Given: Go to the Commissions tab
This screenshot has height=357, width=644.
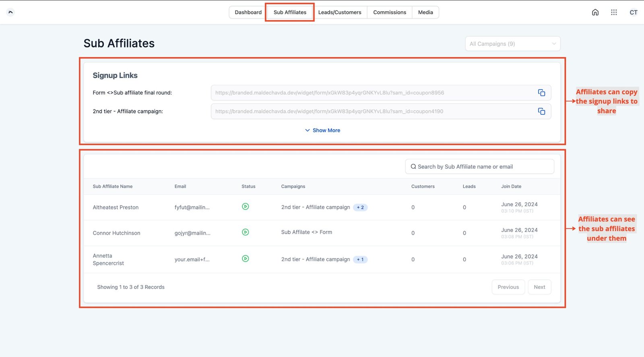Looking at the screenshot, I should coord(389,12).
